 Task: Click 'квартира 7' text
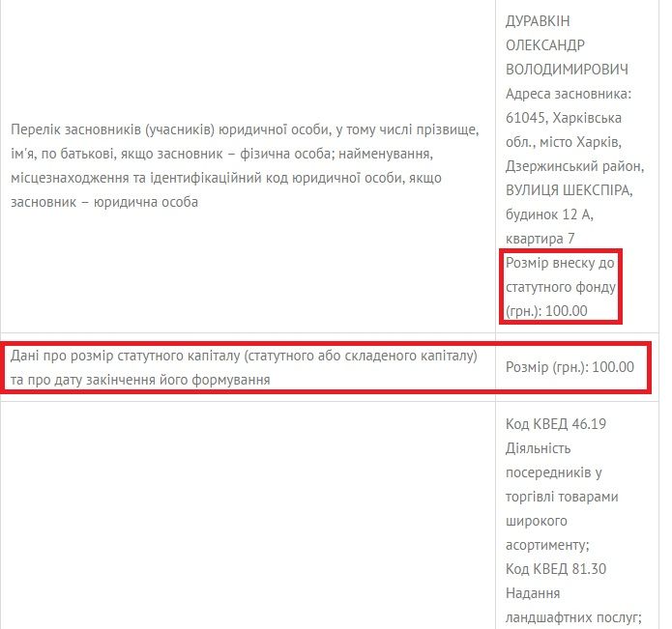(540, 239)
